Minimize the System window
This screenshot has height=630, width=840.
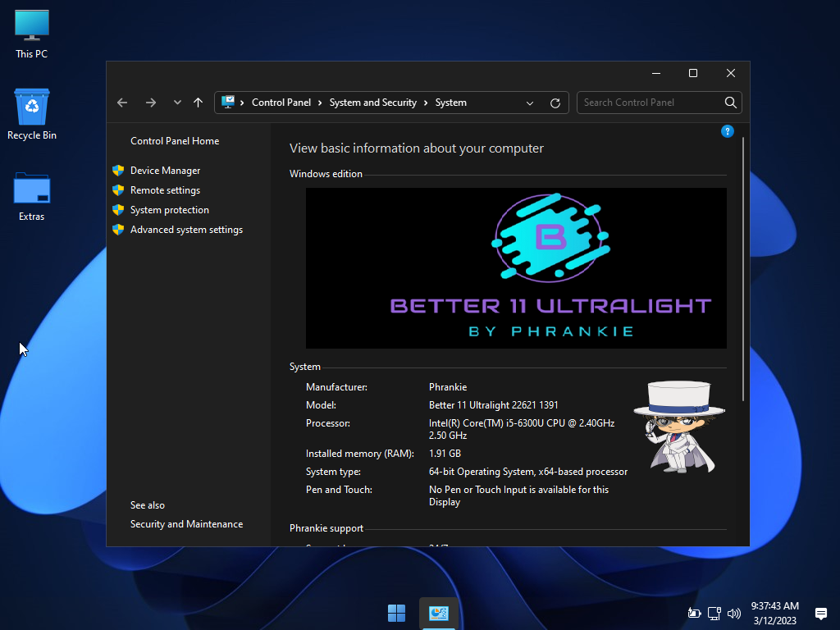coord(656,73)
